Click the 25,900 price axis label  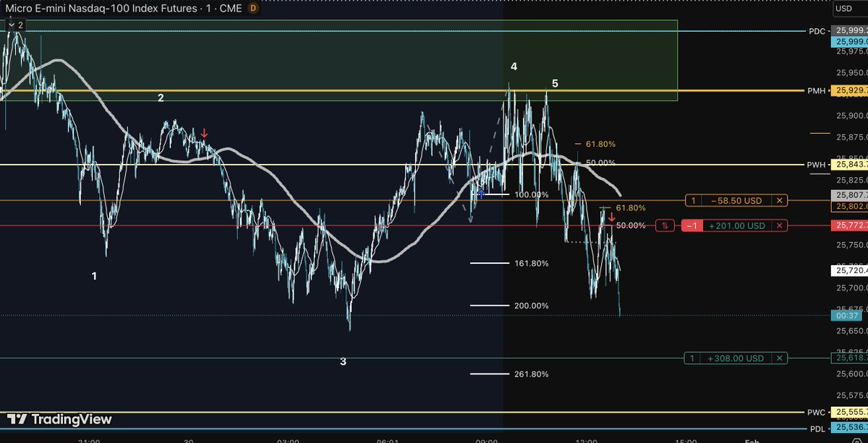(852, 116)
